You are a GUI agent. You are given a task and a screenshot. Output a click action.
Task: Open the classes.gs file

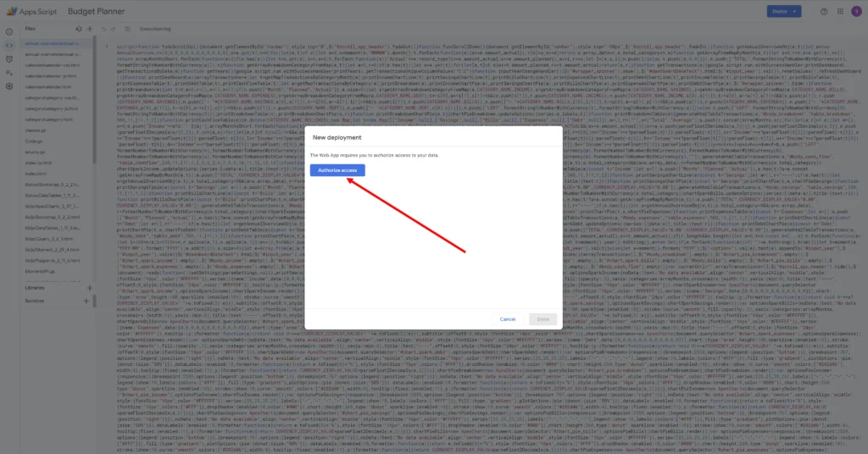pos(36,132)
